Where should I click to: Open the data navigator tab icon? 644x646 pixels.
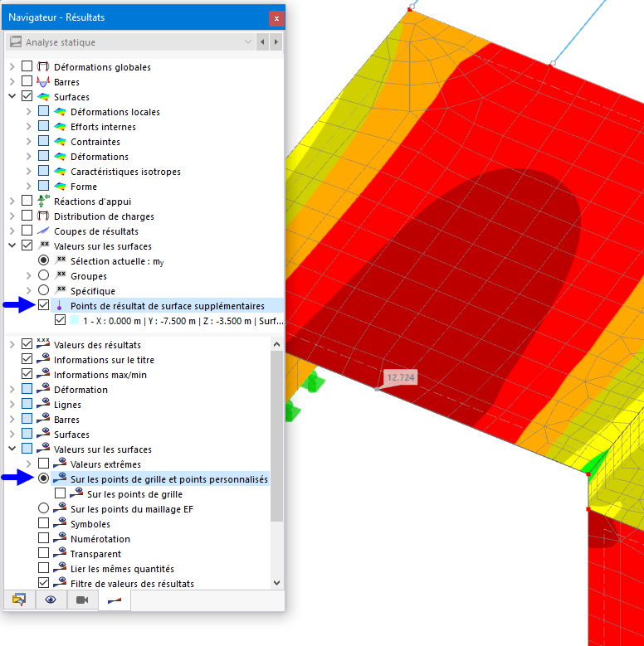(19, 600)
